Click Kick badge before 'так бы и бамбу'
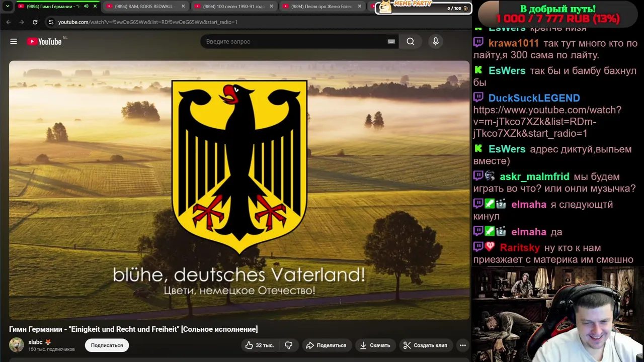The image size is (644, 362). 478,70
